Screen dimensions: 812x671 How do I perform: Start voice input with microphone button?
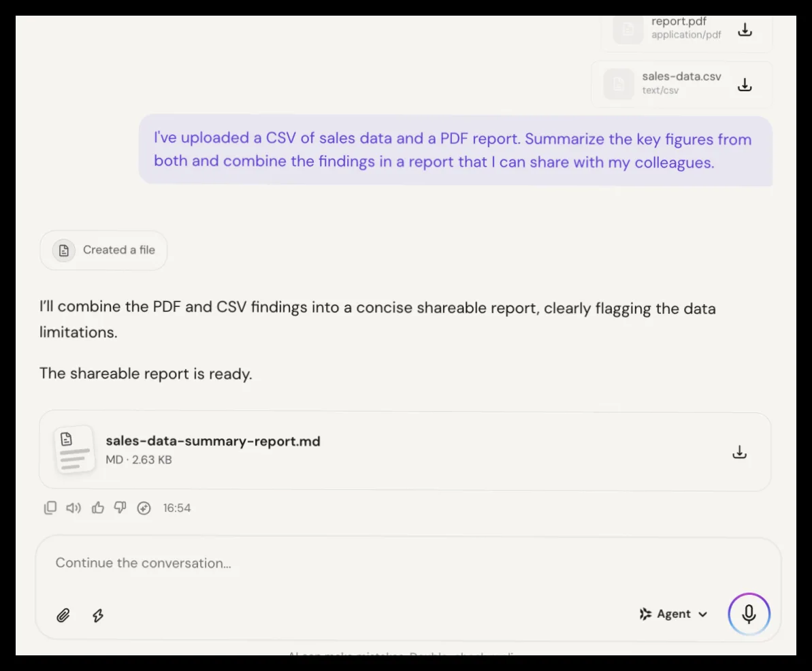[749, 614]
